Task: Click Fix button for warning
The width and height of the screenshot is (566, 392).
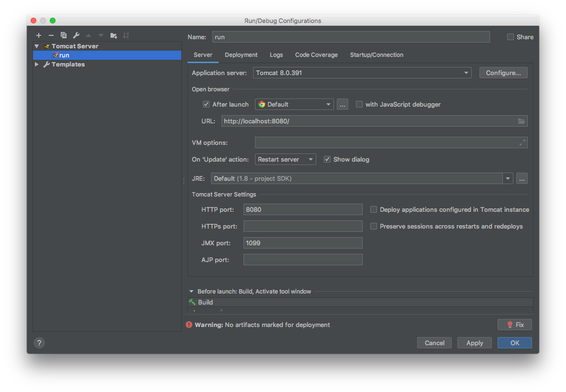Action: click(x=515, y=325)
